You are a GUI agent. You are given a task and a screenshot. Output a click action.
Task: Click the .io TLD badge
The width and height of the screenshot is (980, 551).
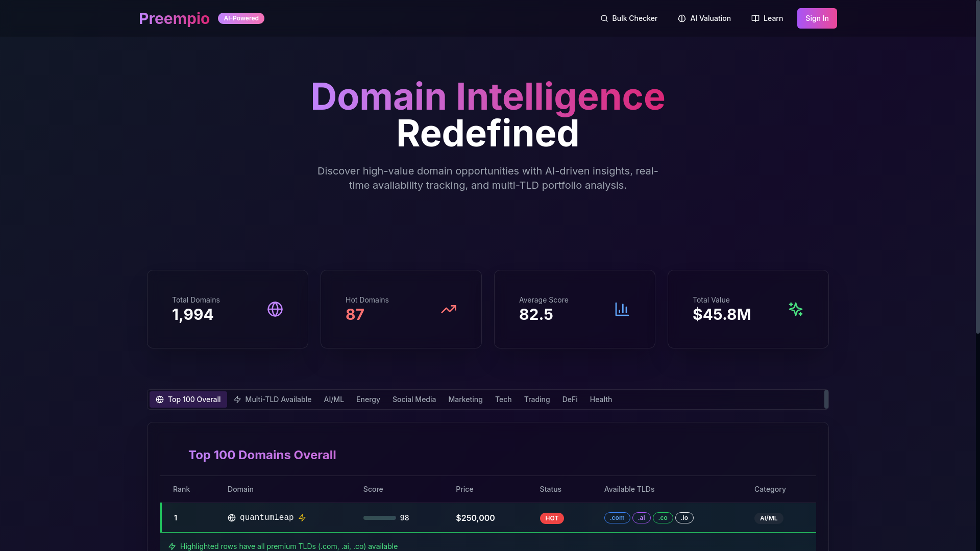coord(684,518)
